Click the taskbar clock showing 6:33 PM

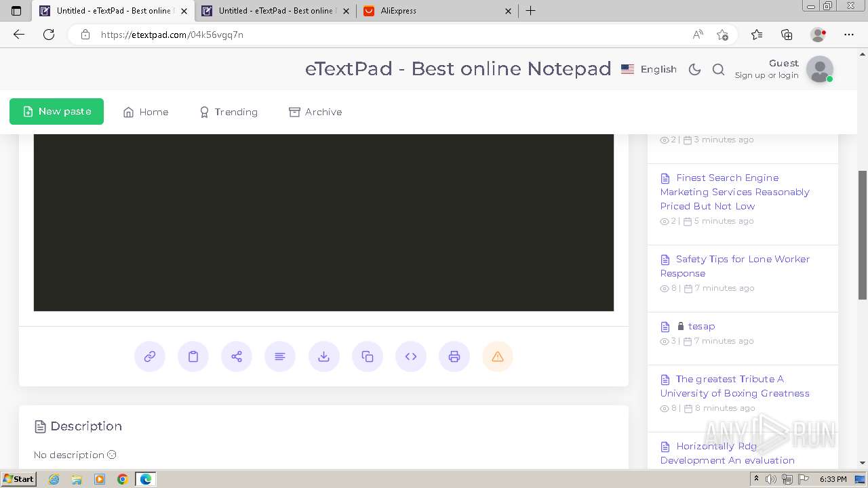(833, 479)
